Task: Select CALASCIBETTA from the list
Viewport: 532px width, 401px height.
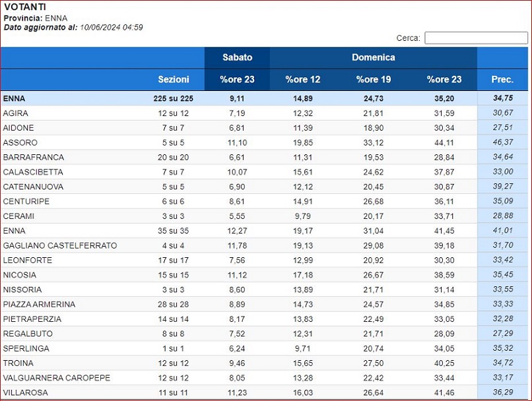Action: click(x=32, y=172)
